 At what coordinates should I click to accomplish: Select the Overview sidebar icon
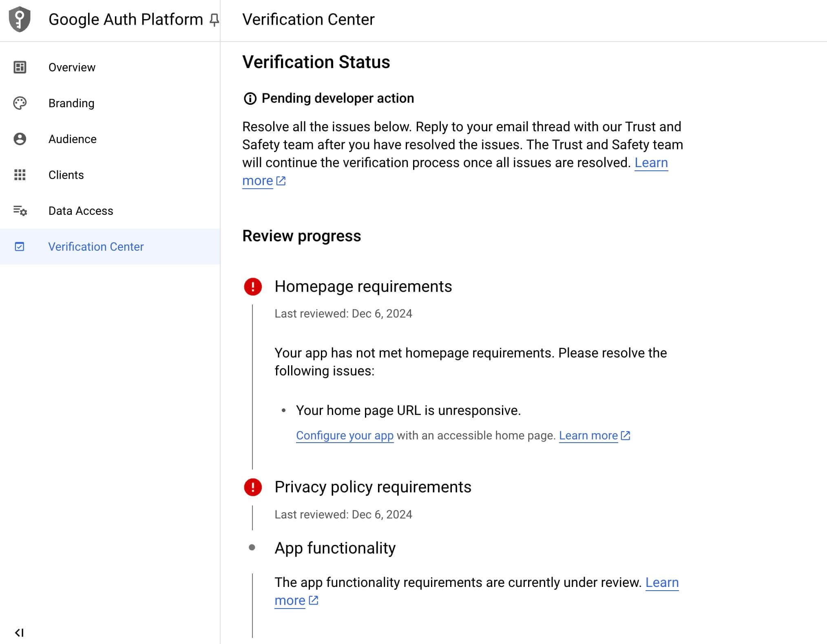pyautogui.click(x=20, y=67)
